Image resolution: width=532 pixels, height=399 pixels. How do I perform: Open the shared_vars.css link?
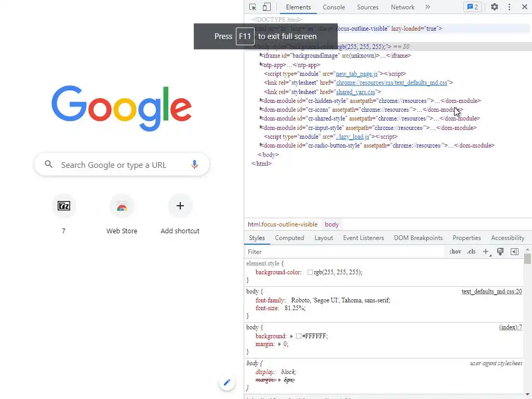click(355, 92)
